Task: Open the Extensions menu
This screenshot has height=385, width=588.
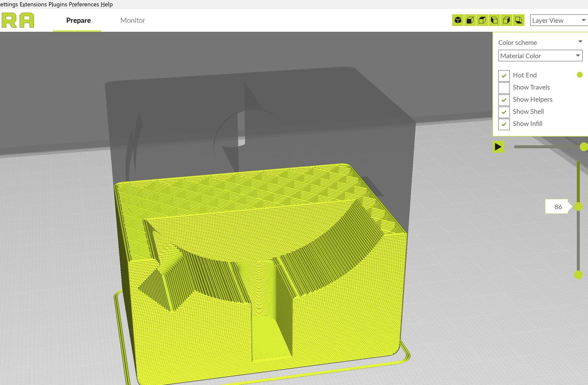Action: (x=33, y=4)
